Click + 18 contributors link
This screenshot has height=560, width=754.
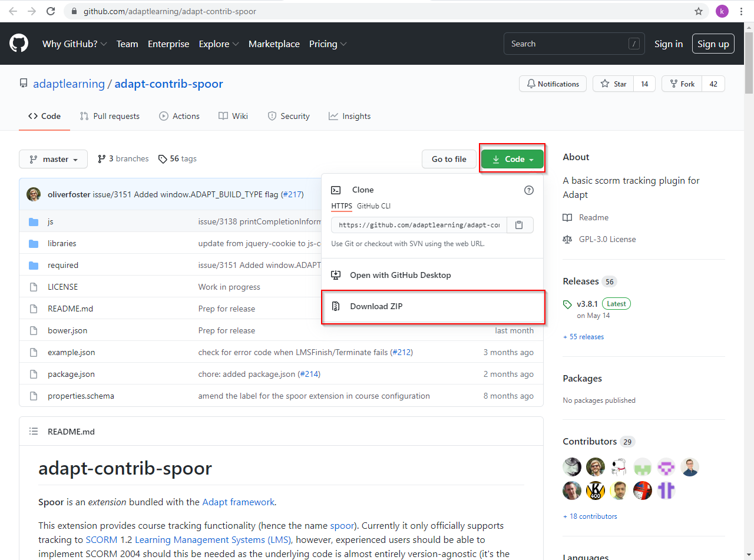[590, 516]
